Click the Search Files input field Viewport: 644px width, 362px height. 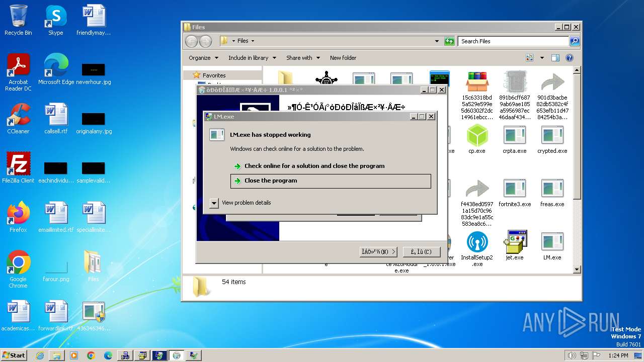click(514, 41)
